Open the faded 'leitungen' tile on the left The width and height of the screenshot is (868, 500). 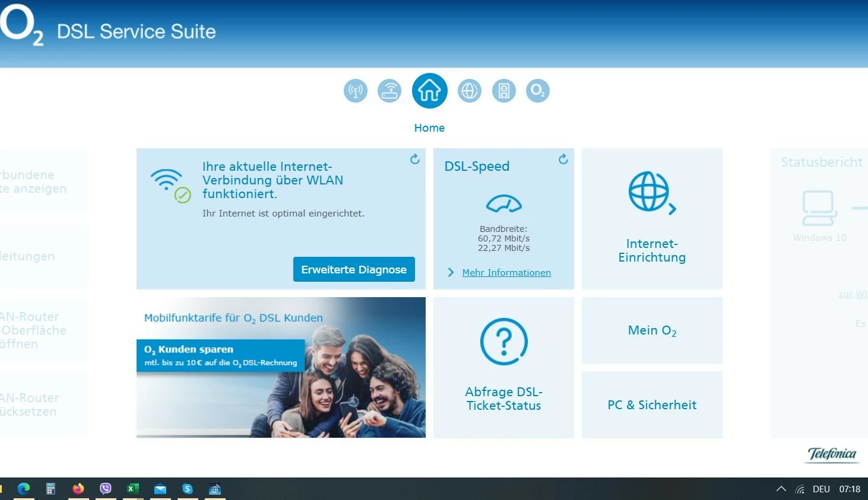44,256
